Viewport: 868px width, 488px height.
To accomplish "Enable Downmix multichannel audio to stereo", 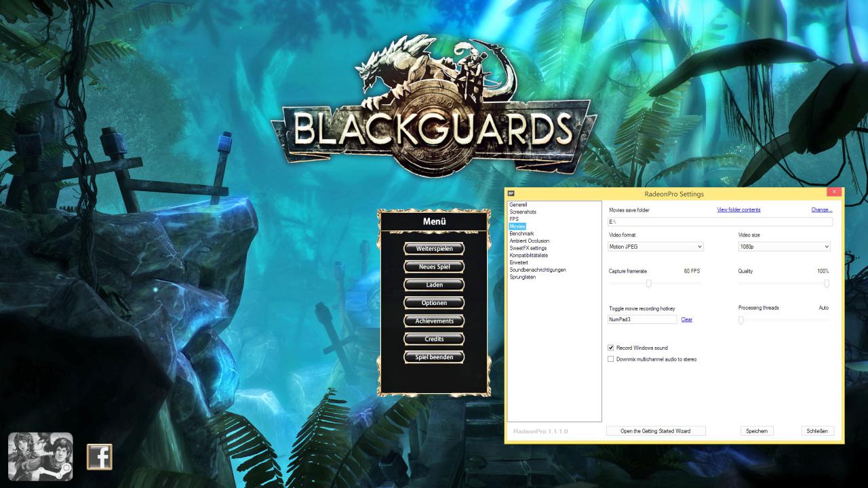I will click(x=611, y=359).
